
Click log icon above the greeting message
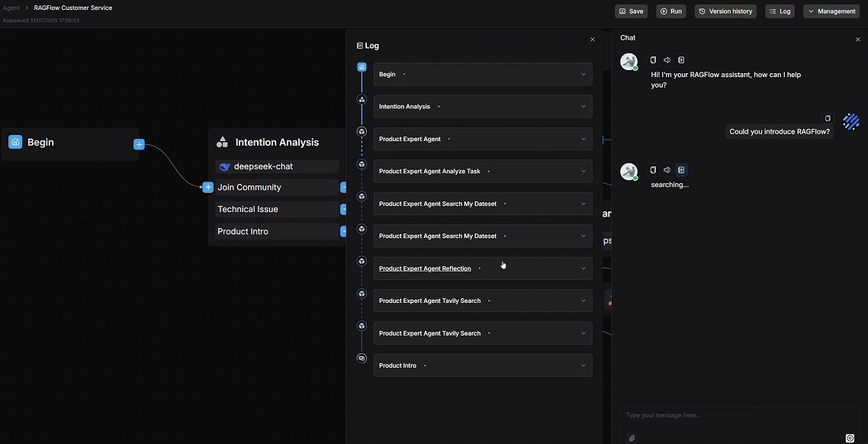pos(681,60)
